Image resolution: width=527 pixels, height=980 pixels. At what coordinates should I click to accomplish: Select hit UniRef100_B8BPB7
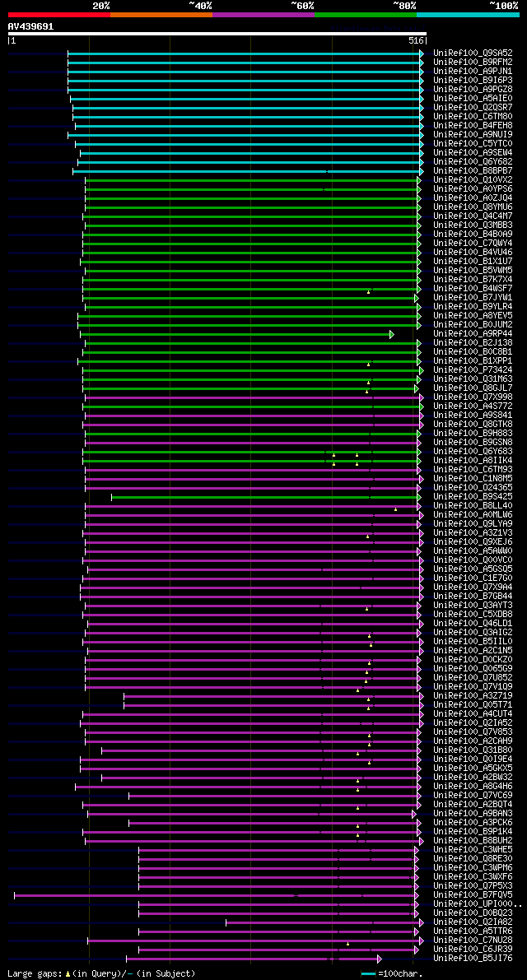473,170
